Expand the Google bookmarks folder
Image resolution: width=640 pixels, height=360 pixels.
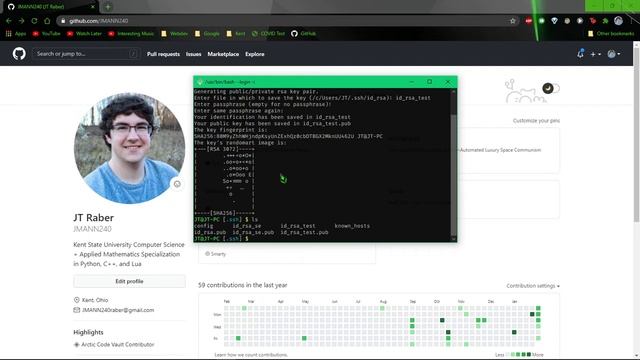207,33
